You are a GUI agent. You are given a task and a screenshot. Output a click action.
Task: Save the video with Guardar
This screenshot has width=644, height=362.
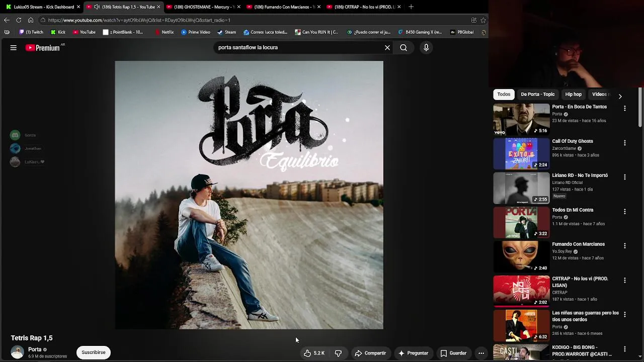click(x=453, y=353)
